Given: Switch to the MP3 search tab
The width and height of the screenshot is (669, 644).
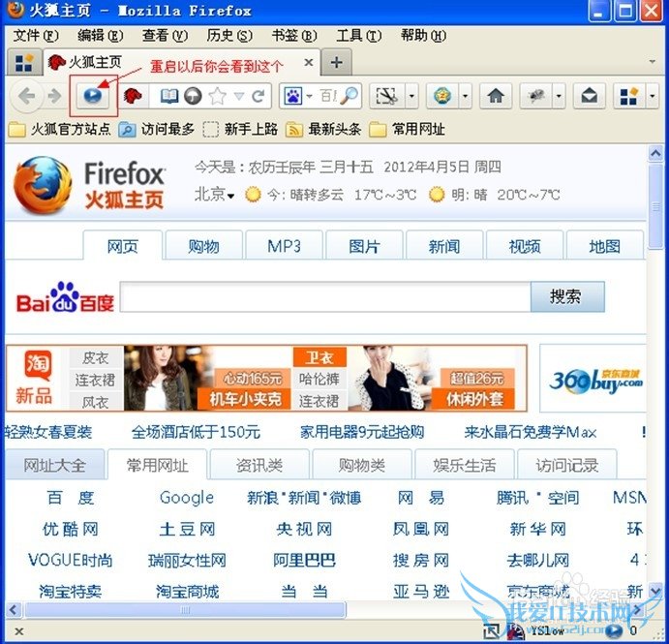Looking at the screenshot, I should tap(284, 245).
